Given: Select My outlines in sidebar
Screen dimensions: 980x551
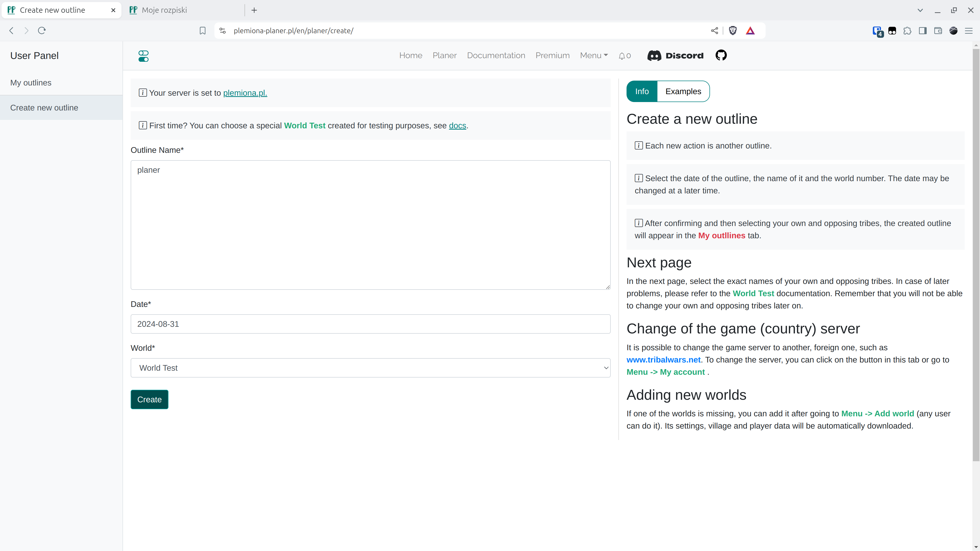Looking at the screenshot, I should click(x=31, y=83).
